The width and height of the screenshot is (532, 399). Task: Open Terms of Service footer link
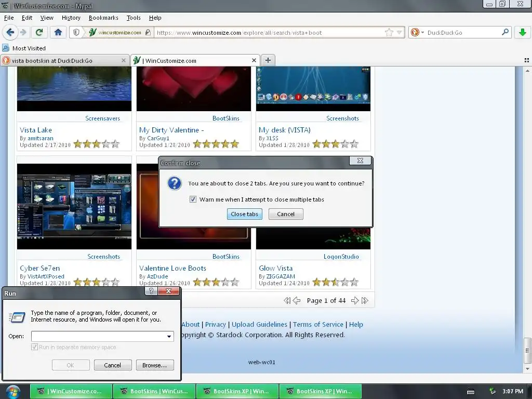[318, 324]
